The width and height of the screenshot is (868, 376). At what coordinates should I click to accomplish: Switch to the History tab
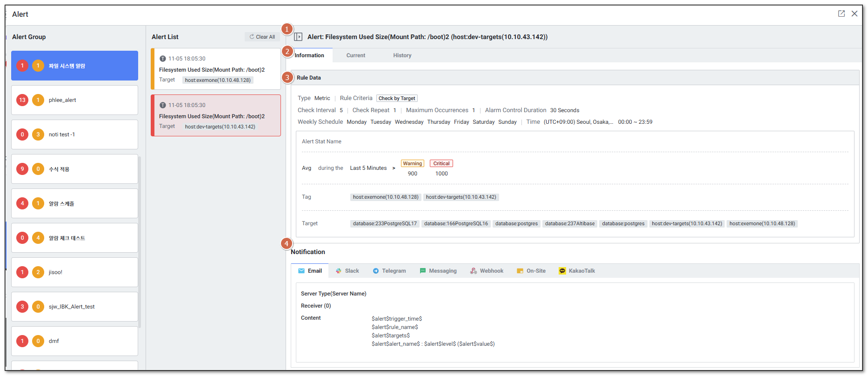click(x=402, y=55)
